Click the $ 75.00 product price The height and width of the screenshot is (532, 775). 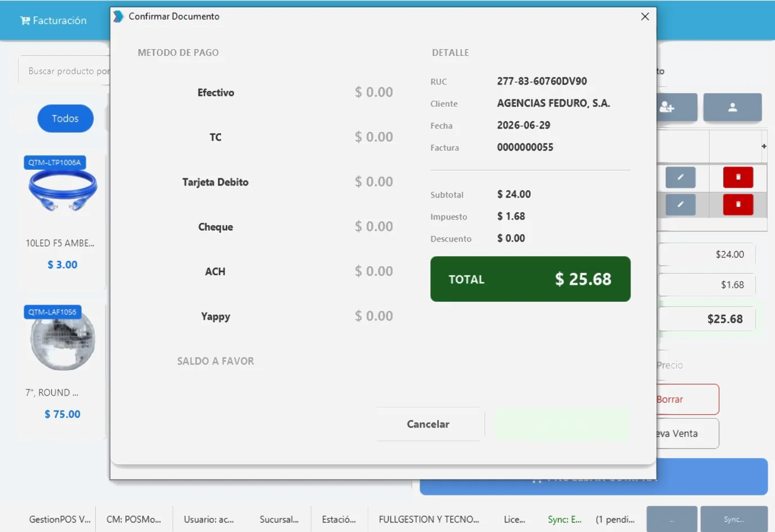tap(63, 414)
